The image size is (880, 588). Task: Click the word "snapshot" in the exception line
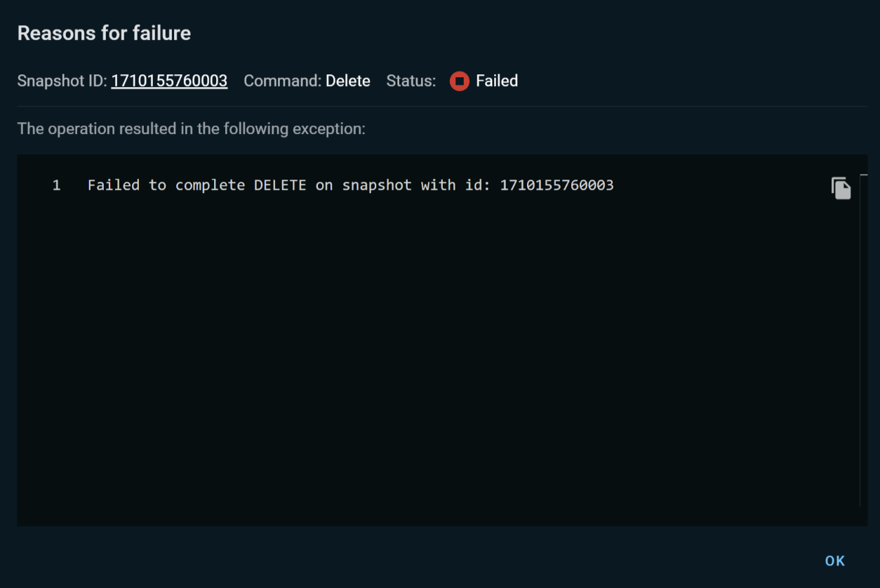tap(377, 185)
